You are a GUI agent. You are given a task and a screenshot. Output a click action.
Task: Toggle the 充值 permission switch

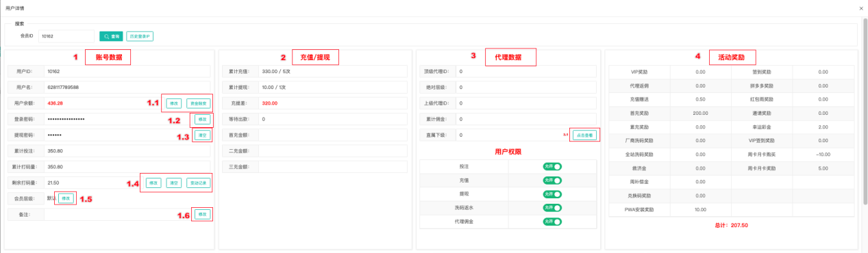click(552, 181)
